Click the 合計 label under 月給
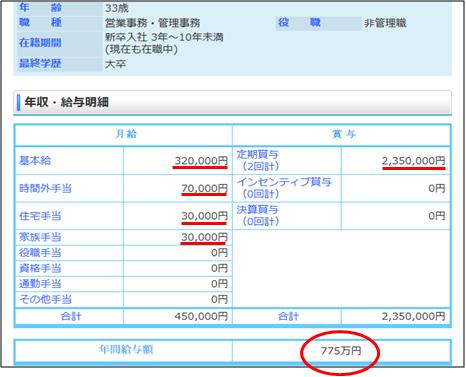The width and height of the screenshot is (466, 377). coord(71,316)
